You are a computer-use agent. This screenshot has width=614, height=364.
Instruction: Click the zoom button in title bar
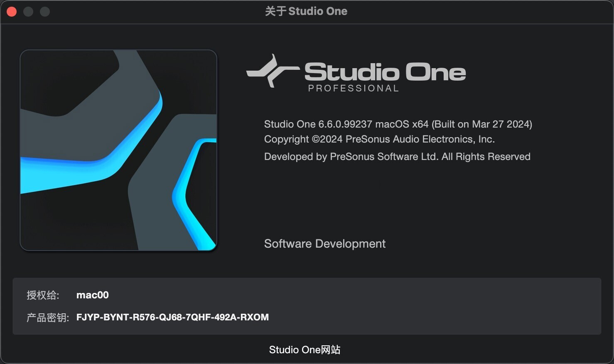point(45,12)
